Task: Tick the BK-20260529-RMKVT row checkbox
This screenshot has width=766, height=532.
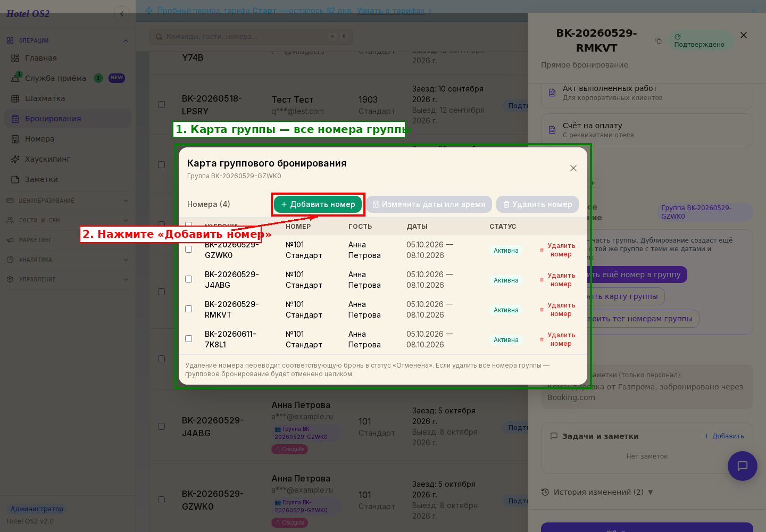Action: [188, 309]
